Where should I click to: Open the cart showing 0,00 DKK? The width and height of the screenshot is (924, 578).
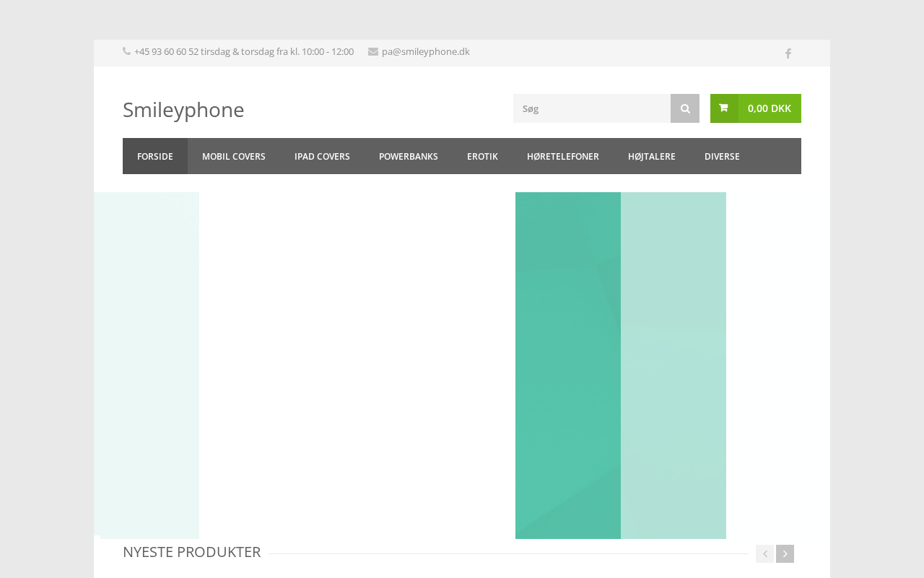[769, 108]
